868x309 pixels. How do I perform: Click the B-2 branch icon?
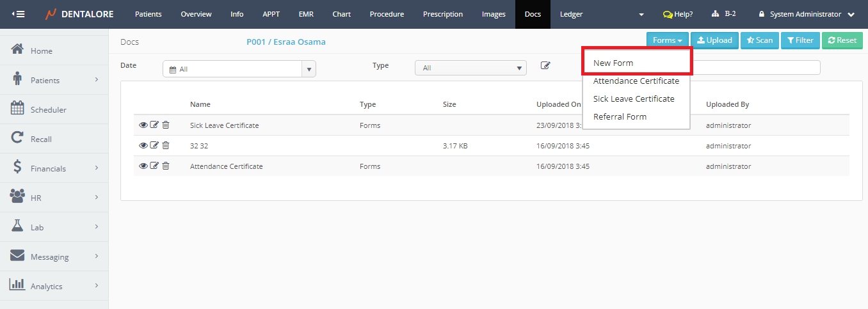tap(716, 14)
